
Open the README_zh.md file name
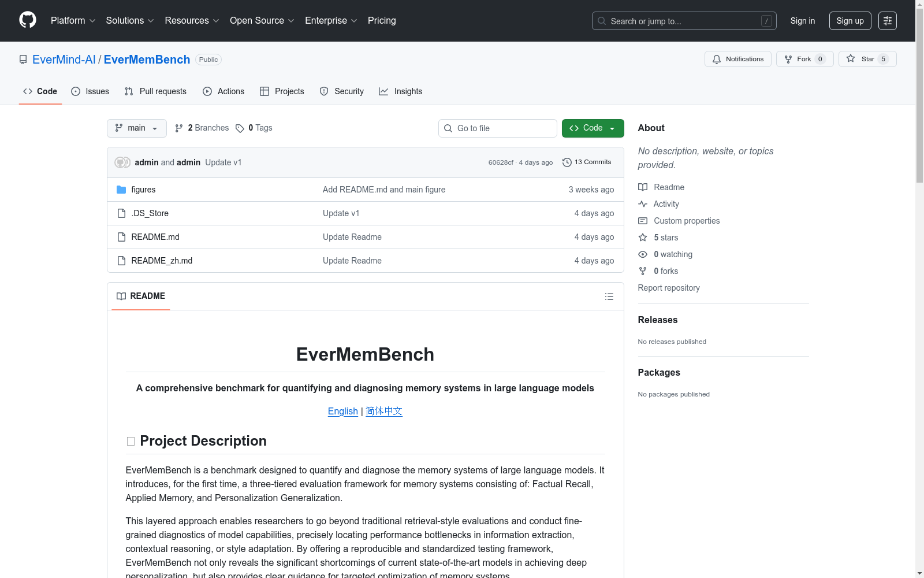coord(162,261)
